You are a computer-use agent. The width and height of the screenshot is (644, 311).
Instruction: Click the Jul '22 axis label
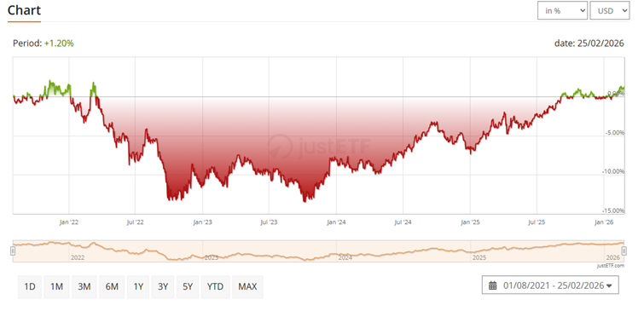pyautogui.click(x=135, y=222)
